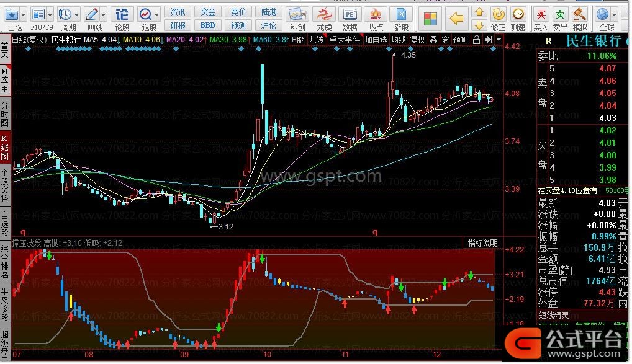
Task: Open the 龙虎 dragon-tiger list icon
Action: click(x=324, y=15)
